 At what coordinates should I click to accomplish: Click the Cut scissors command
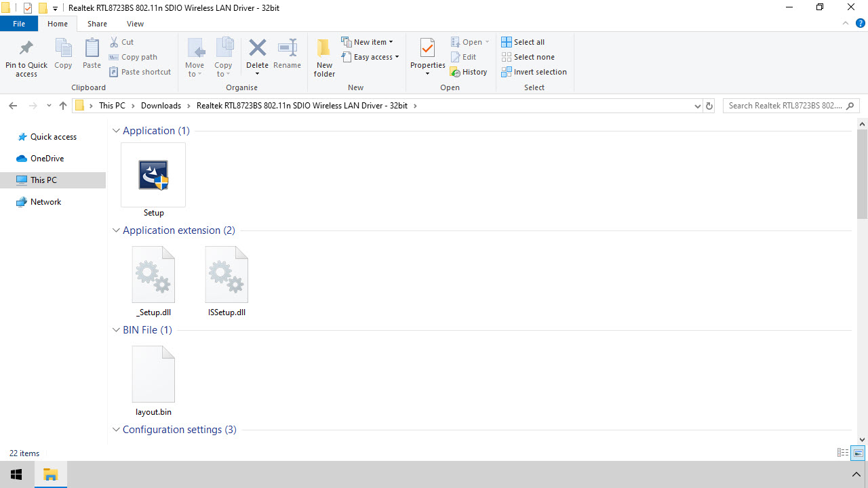pos(122,42)
